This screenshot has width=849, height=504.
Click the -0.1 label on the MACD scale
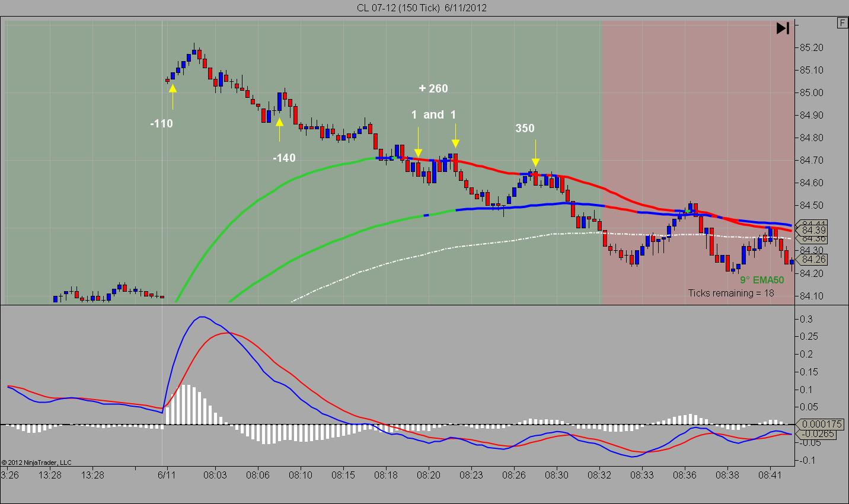coord(807,460)
